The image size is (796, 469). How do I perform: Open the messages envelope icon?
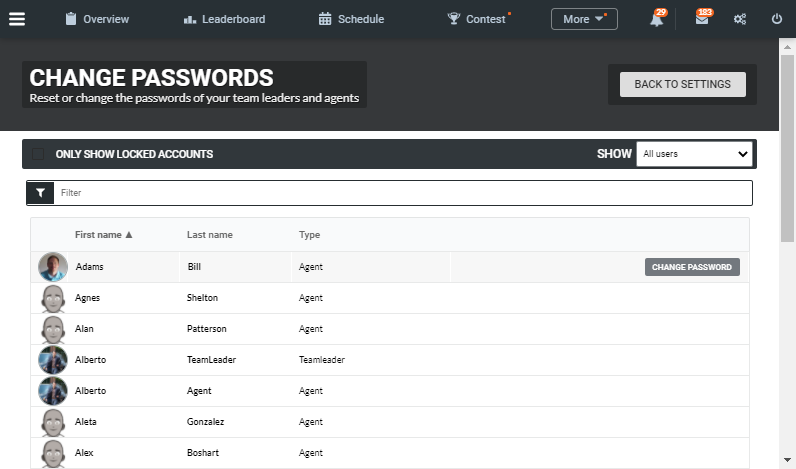(x=703, y=18)
